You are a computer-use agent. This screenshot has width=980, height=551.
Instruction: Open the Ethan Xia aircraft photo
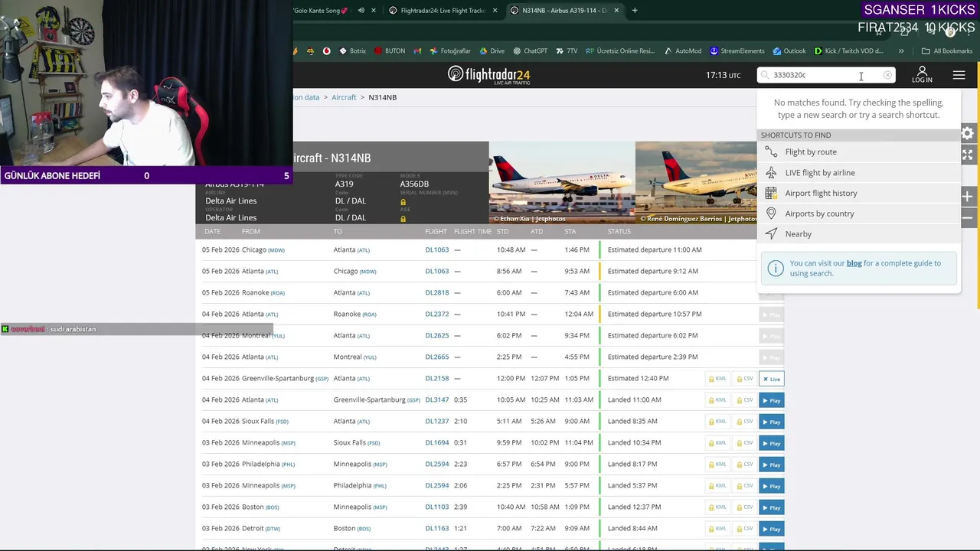click(562, 182)
